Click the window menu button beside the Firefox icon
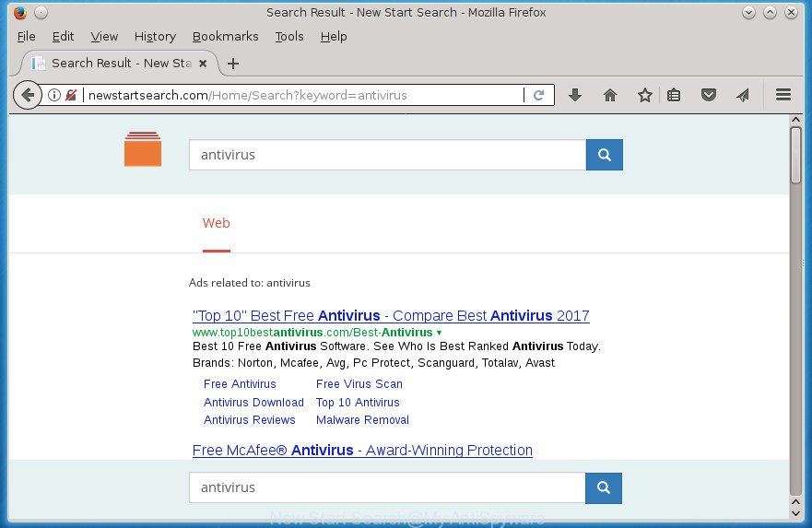 pyautogui.click(x=41, y=12)
